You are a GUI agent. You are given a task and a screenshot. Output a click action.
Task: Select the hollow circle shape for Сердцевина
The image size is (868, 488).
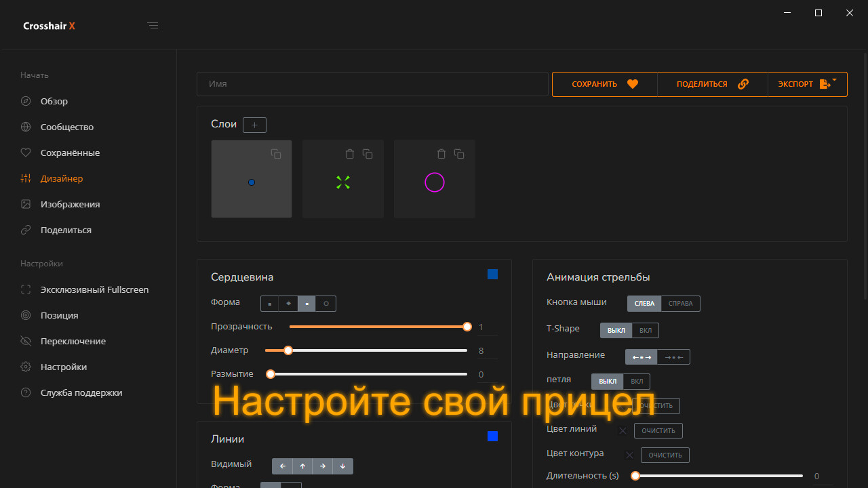tap(326, 304)
